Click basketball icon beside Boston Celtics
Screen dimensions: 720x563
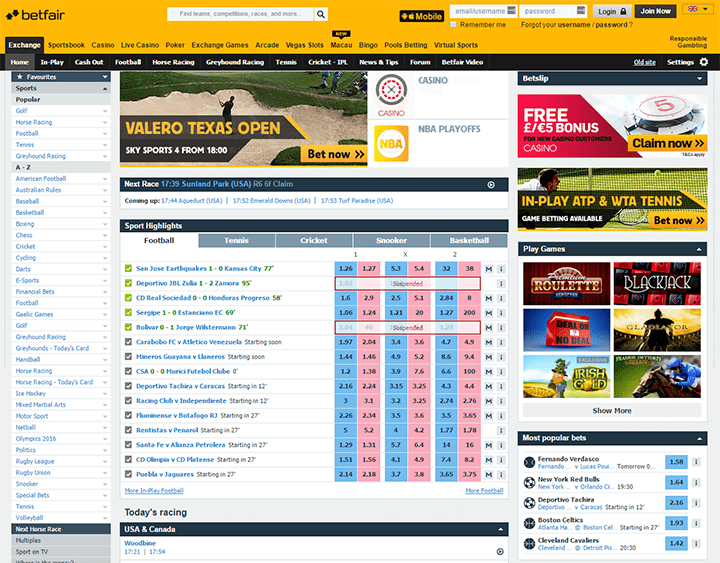529,523
